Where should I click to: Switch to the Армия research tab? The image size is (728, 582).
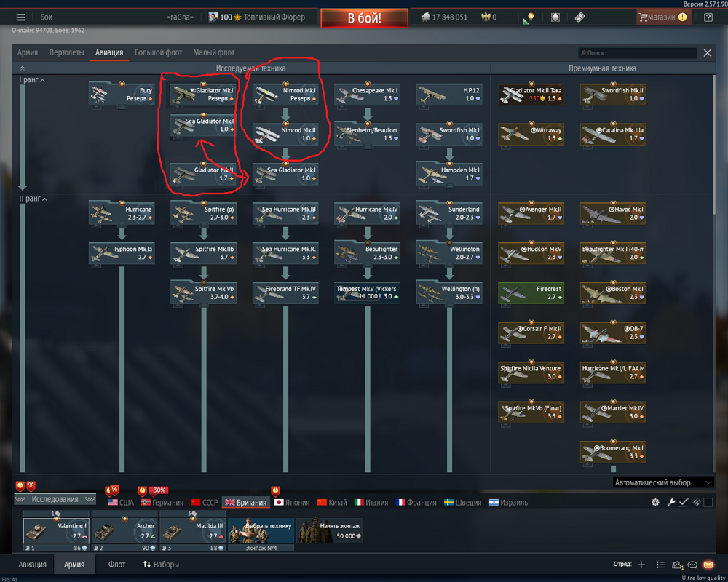(x=28, y=52)
